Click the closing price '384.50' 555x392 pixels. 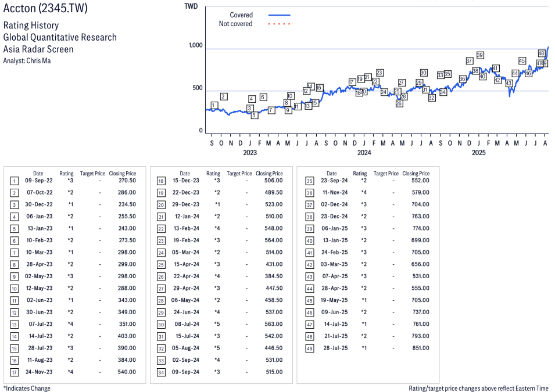(274, 276)
